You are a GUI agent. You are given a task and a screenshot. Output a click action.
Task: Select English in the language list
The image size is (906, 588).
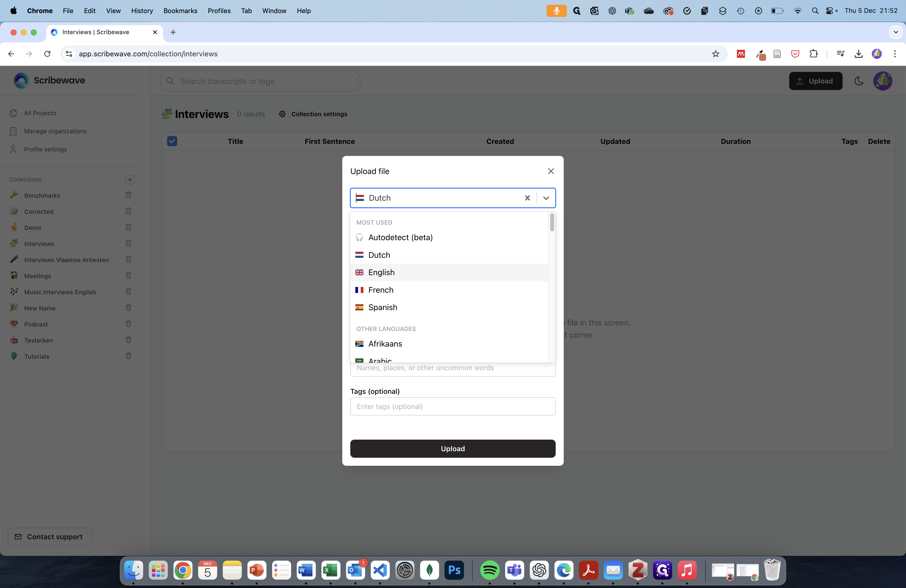(449, 272)
